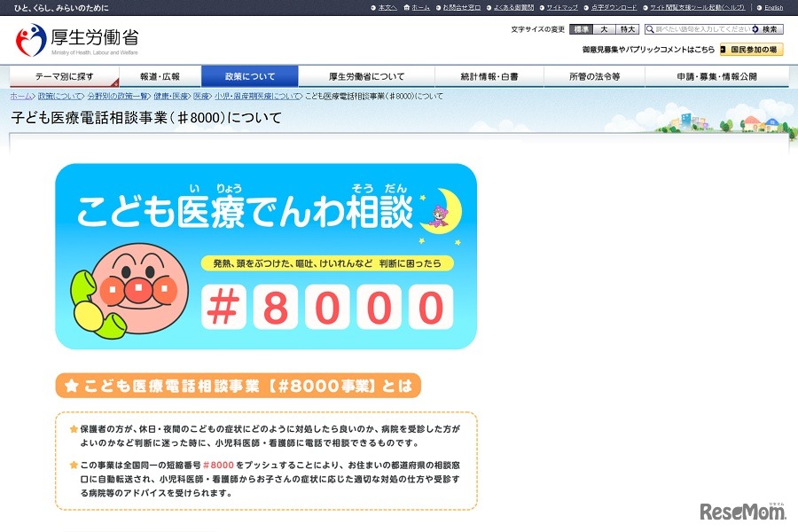Click the yellow 発熱、頭をぶつけた symptoms label

pos(326,263)
